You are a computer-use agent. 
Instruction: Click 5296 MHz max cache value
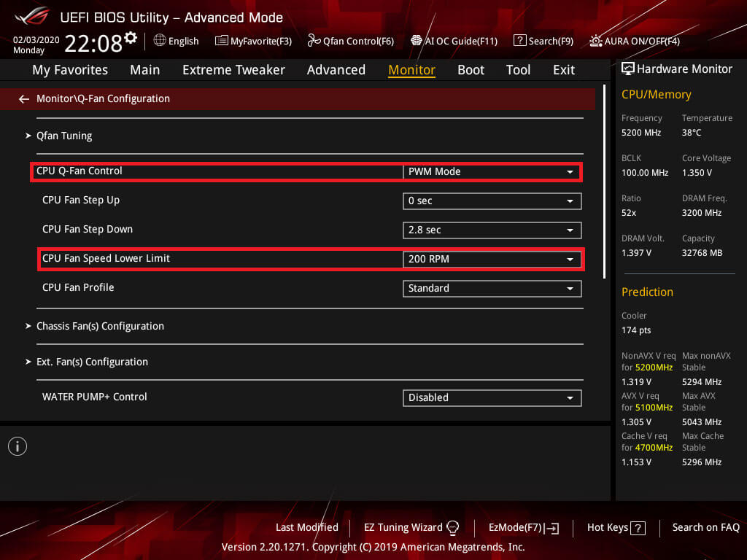[x=702, y=462]
